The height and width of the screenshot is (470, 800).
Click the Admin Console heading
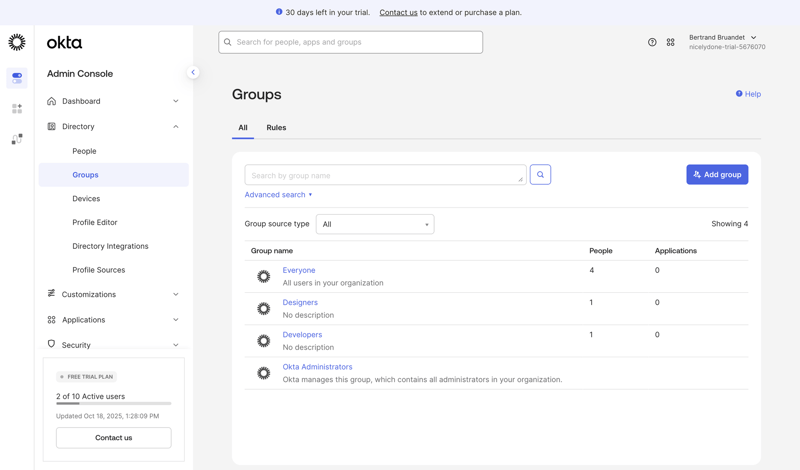pyautogui.click(x=80, y=73)
